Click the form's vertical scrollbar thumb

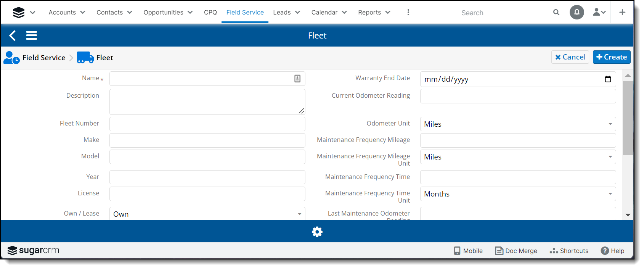coord(628,118)
